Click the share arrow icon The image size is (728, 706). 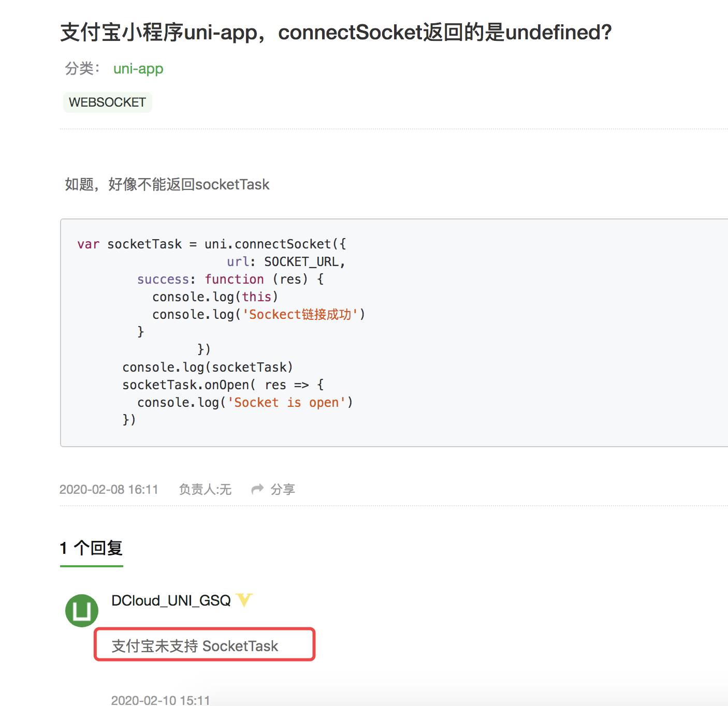[x=257, y=489]
